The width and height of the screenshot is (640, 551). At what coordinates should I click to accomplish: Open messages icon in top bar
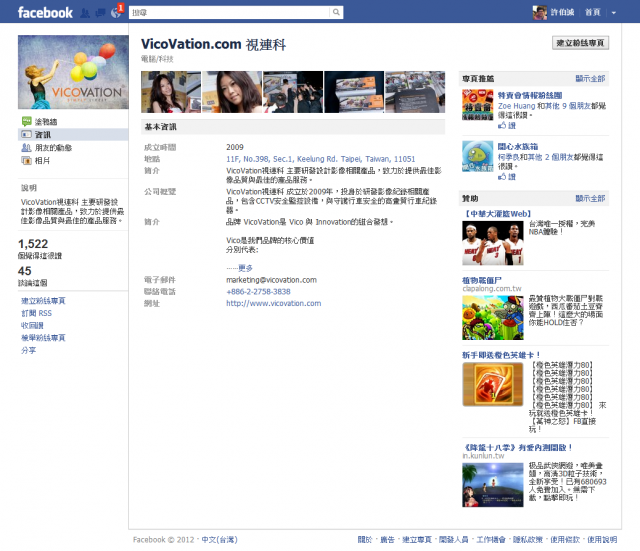point(100,13)
